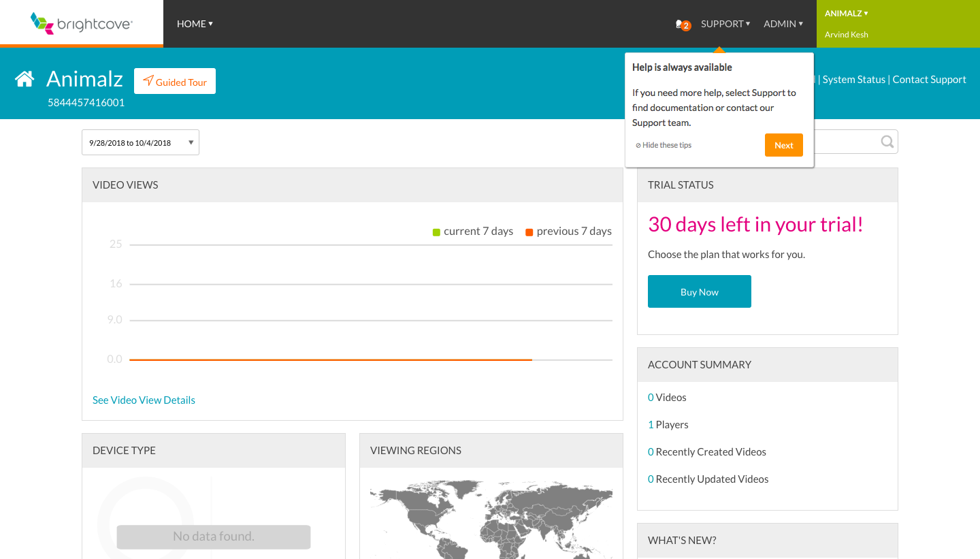Open the date range dropdown
The height and width of the screenshot is (559, 980).
(140, 142)
